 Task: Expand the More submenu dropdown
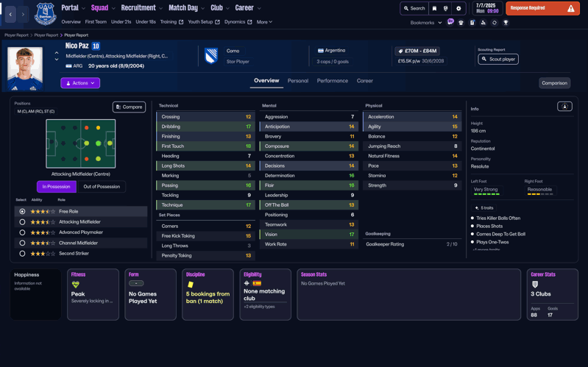tap(264, 22)
